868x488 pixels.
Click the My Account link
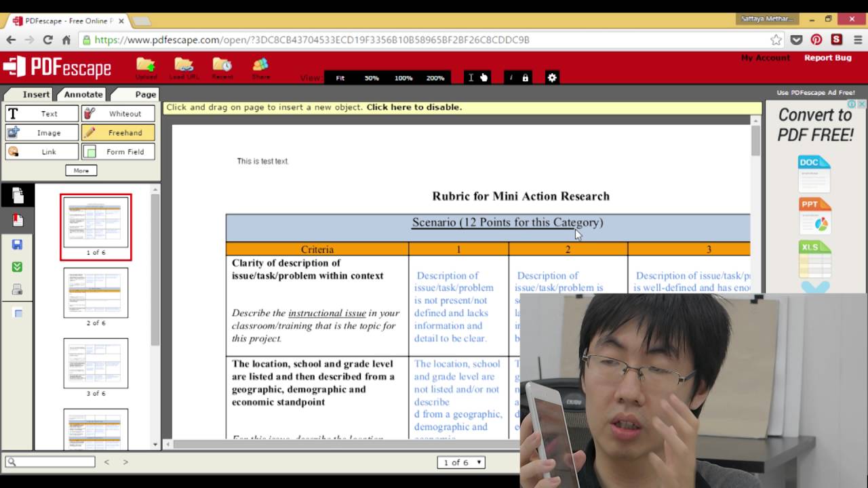point(766,58)
